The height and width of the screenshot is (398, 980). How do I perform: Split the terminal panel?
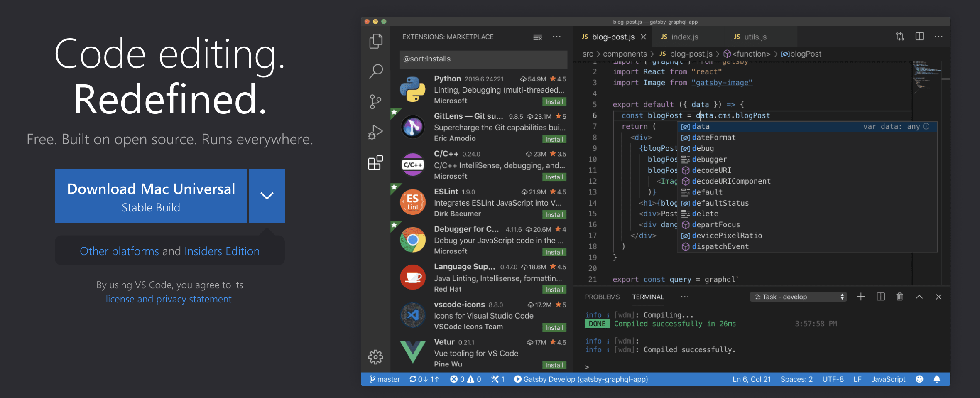point(881,297)
